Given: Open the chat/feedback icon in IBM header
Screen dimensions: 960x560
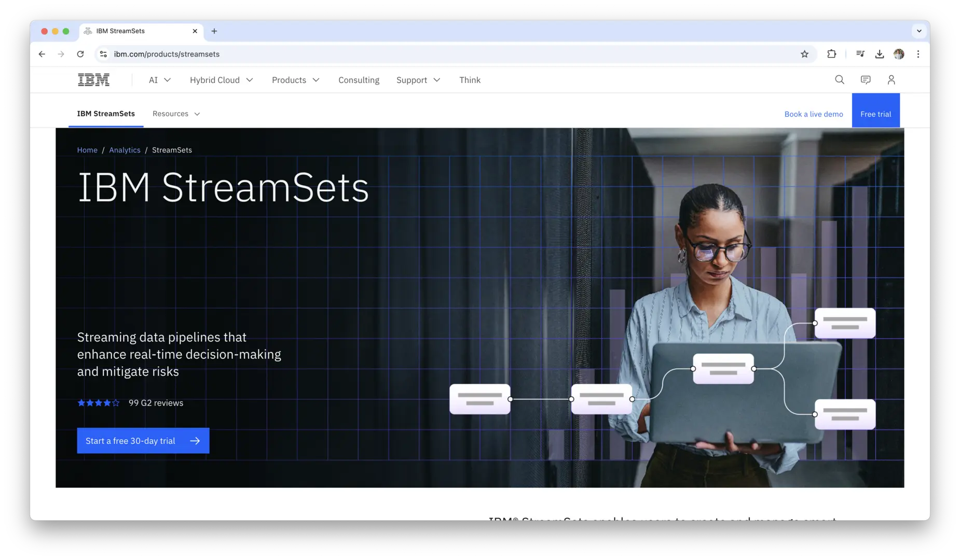Looking at the screenshot, I should [865, 79].
